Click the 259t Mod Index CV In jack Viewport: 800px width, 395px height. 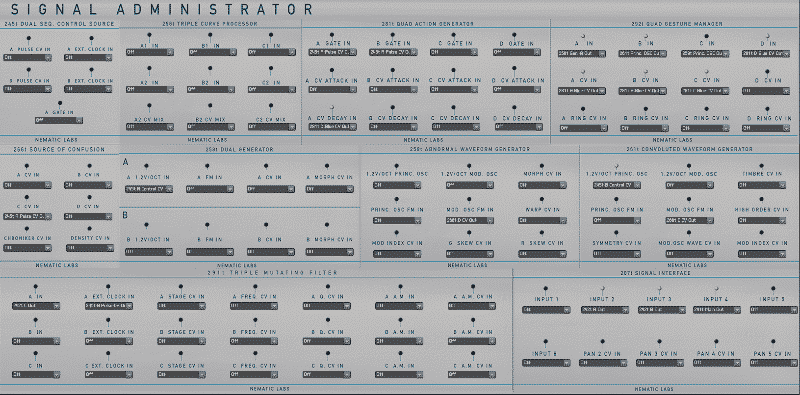pos(396,233)
